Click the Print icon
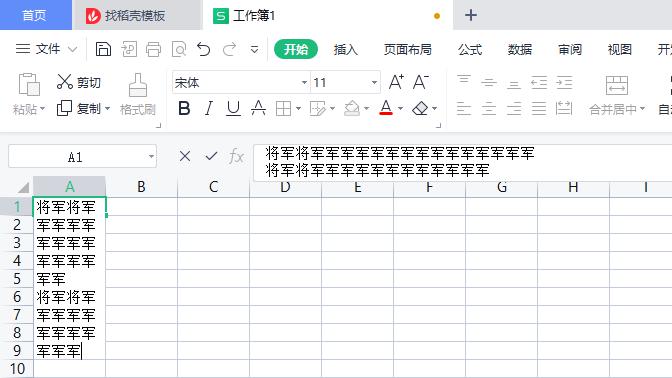 tap(153, 49)
